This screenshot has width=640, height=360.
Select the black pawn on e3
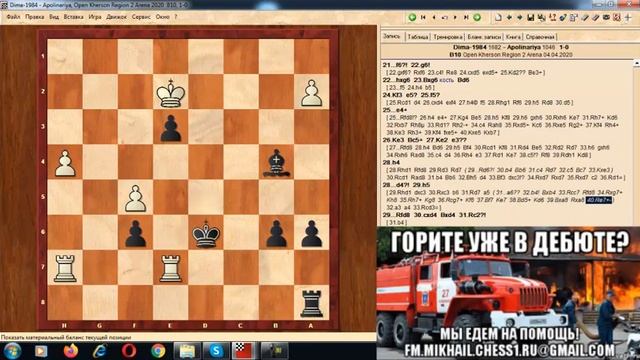coord(171,128)
